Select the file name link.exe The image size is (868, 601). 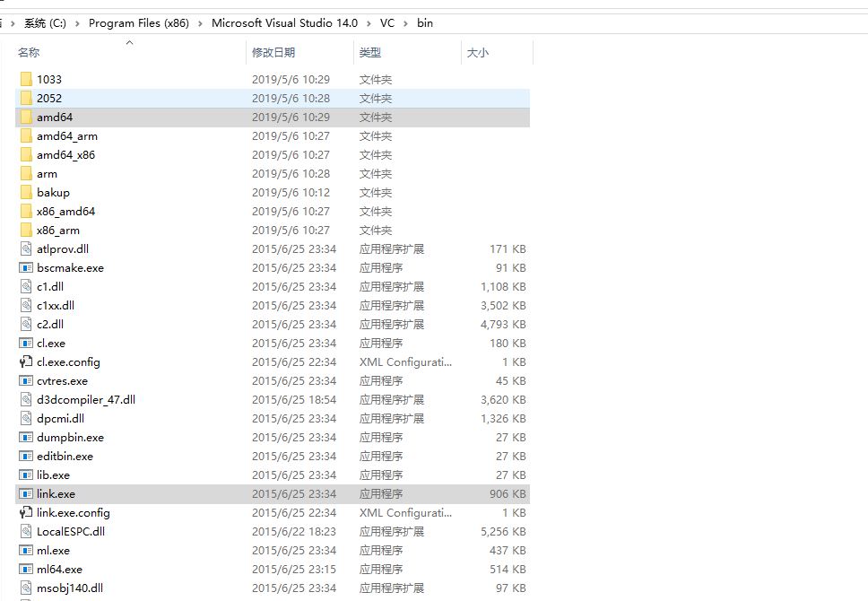(56, 493)
